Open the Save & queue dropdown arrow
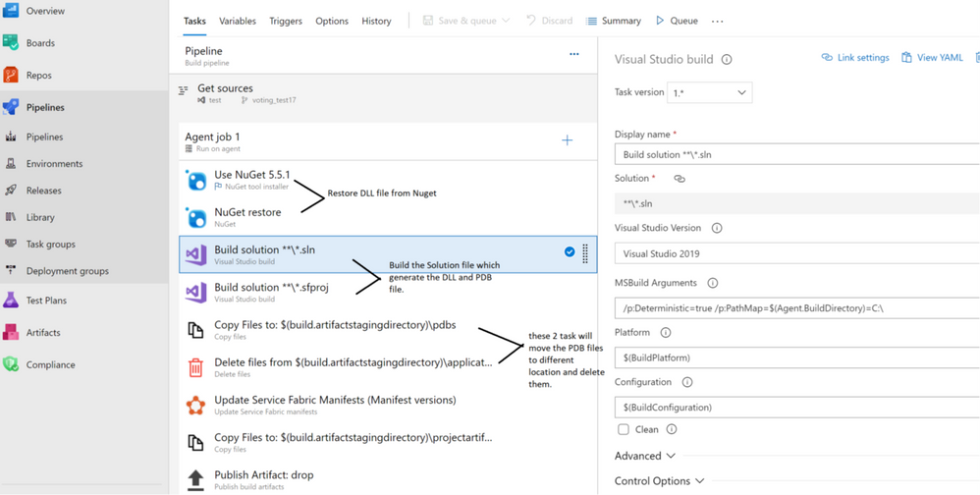 tap(506, 21)
